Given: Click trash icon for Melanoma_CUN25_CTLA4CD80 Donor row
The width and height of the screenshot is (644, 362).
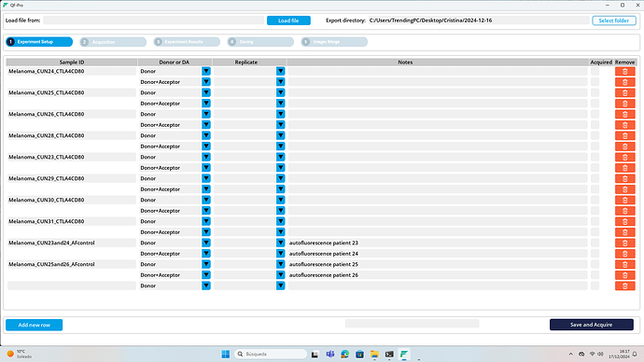Looking at the screenshot, I should coord(624,92).
